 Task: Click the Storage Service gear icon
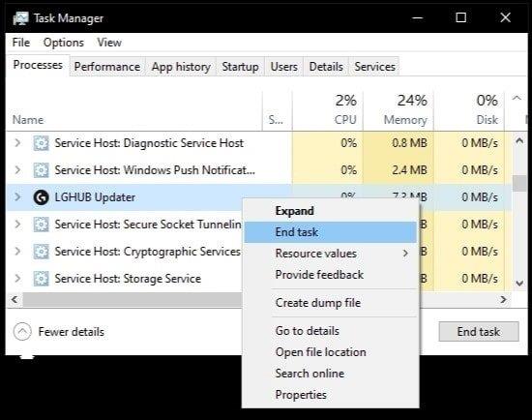(41, 279)
